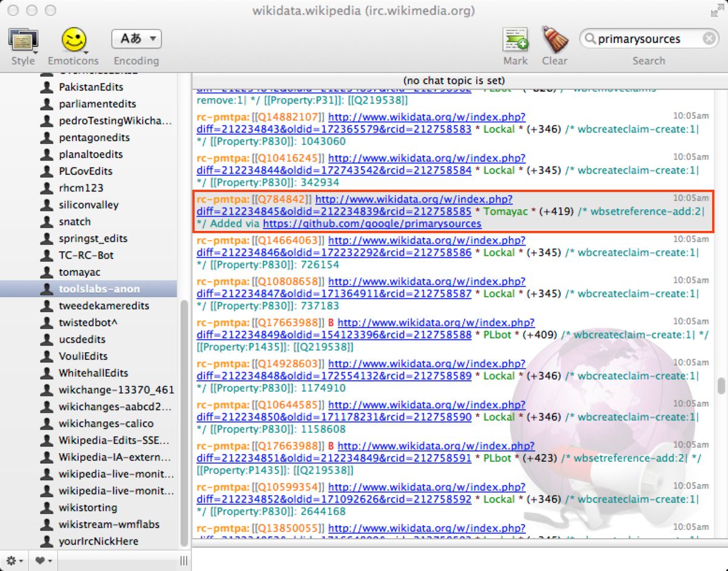
Task: Select the wikchange-13370_461 user
Action: (116, 390)
